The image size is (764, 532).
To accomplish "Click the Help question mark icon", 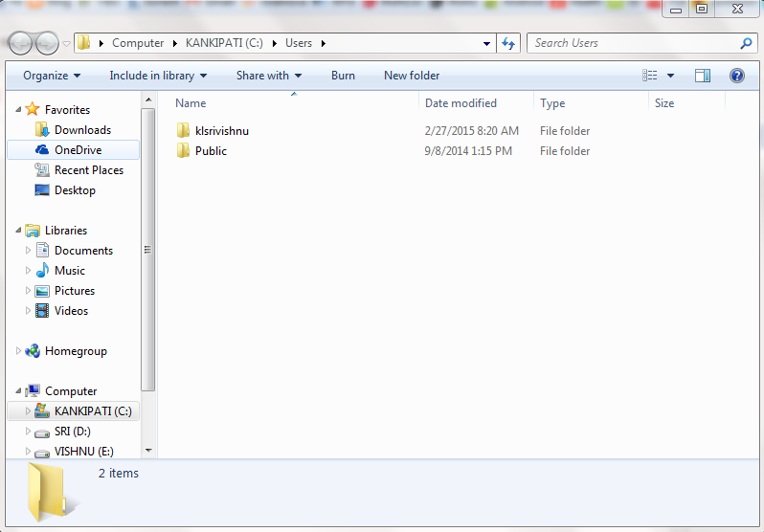I will point(737,76).
